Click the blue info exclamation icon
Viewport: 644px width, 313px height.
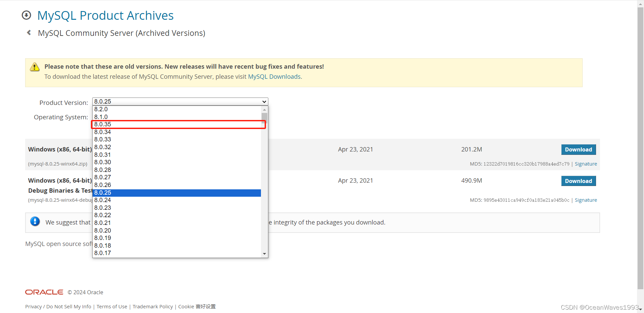35,221
